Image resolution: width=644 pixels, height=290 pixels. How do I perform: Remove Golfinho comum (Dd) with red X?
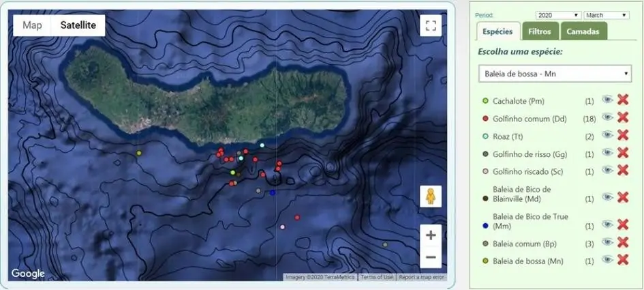click(x=622, y=117)
